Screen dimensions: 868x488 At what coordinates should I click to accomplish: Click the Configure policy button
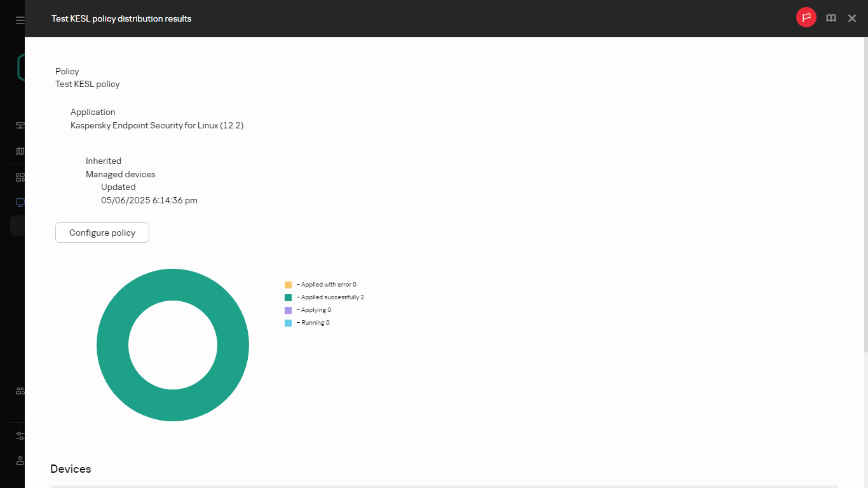(102, 233)
